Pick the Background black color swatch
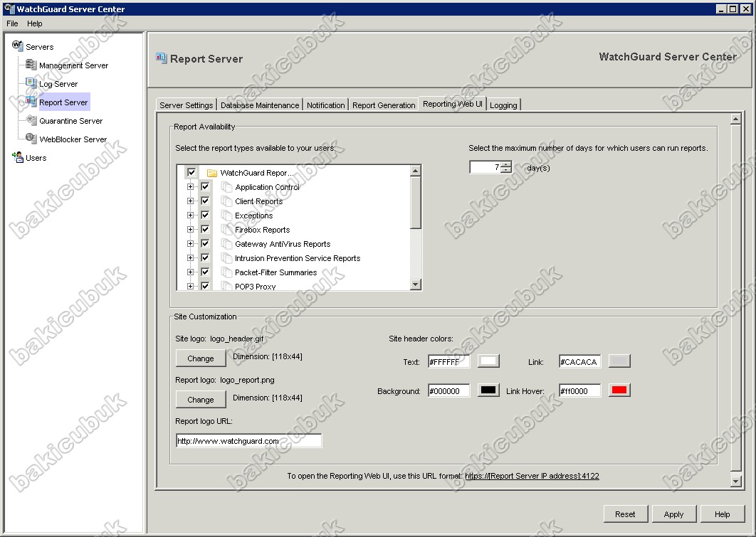Viewport: 756px width, 537px height. tap(488, 390)
